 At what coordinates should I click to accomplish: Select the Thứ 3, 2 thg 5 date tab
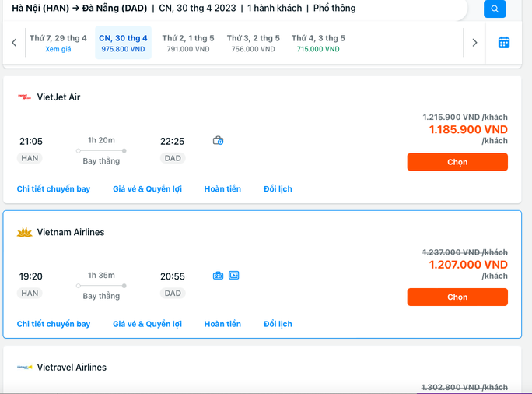(253, 43)
